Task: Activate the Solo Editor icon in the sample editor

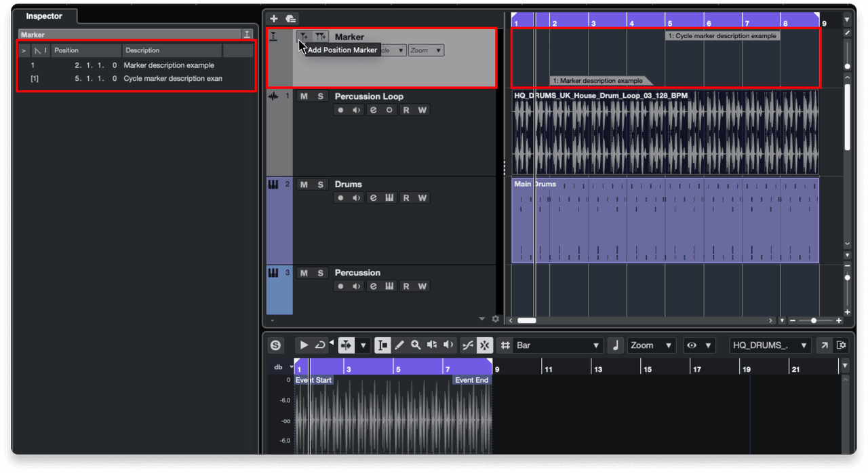Action: pos(275,345)
